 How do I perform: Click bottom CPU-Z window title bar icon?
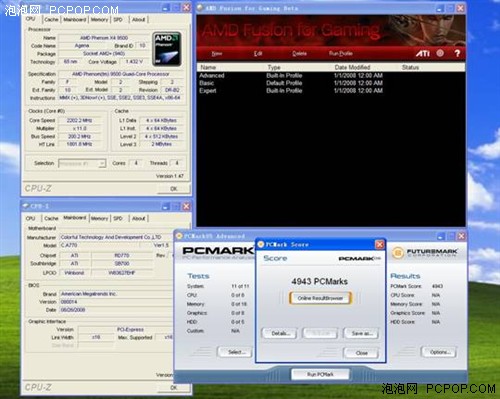[x=26, y=206]
